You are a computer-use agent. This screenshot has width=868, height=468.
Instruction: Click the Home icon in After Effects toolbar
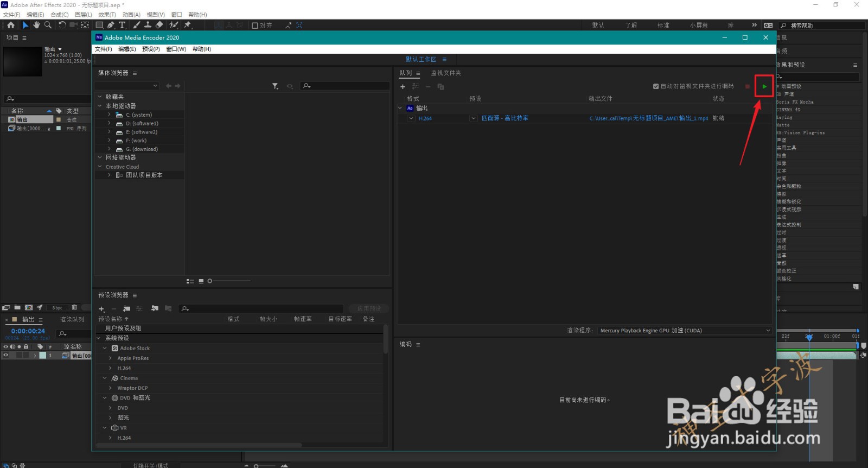click(10, 25)
